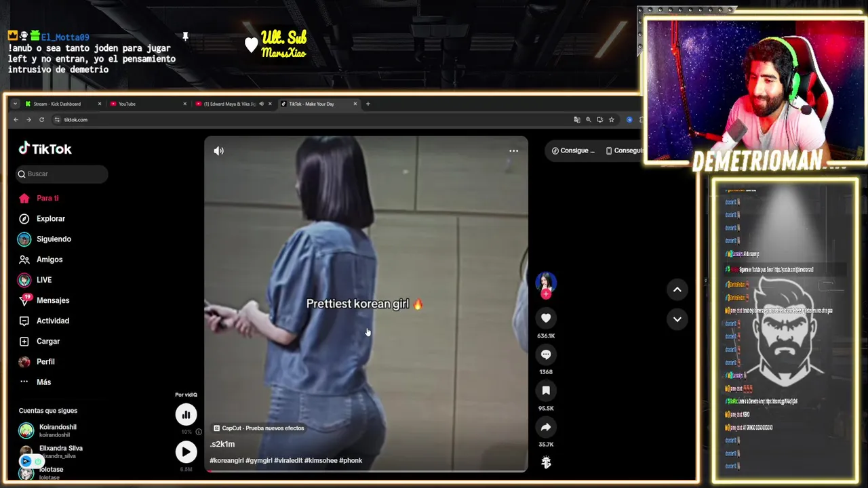Click the video progress bar
Screen dimensions: 868x488
[366, 470]
